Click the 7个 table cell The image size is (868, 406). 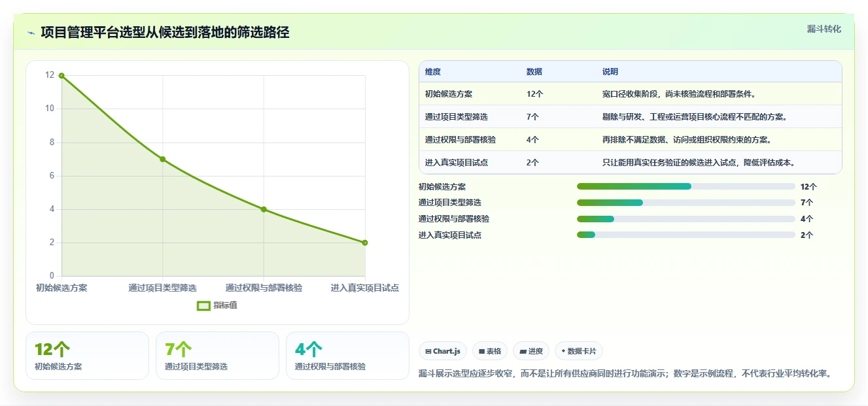click(533, 117)
